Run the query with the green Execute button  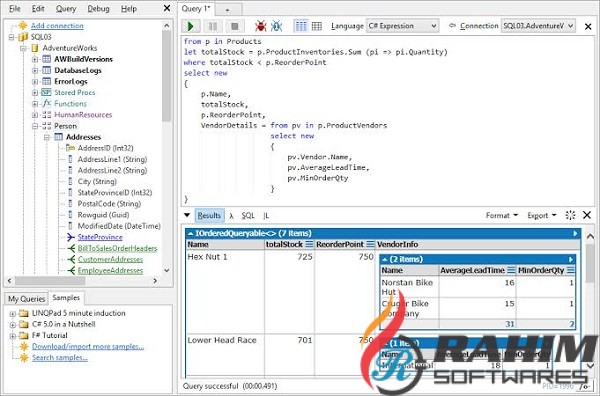(191, 26)
